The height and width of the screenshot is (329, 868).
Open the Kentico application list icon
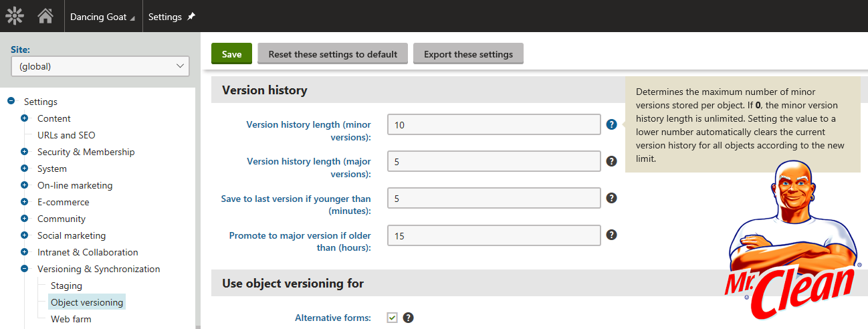point(15,16)
